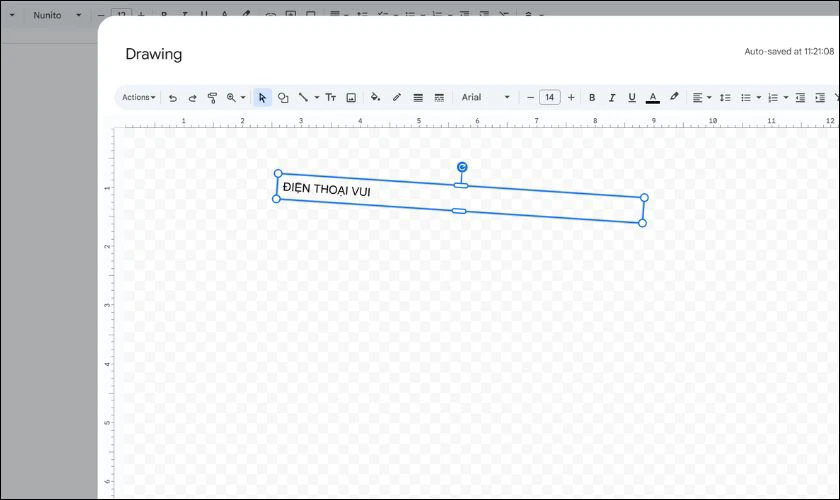Choose the Select arrow tool

[262, 98]
